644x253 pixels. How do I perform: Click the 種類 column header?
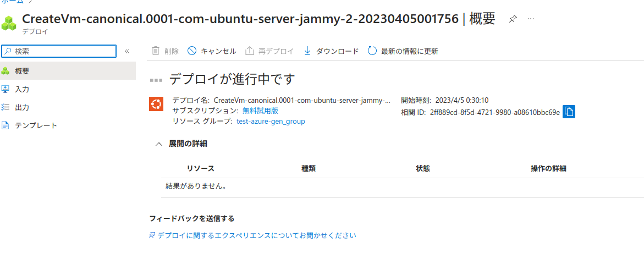pyautogui.click(x=309, y=168)
